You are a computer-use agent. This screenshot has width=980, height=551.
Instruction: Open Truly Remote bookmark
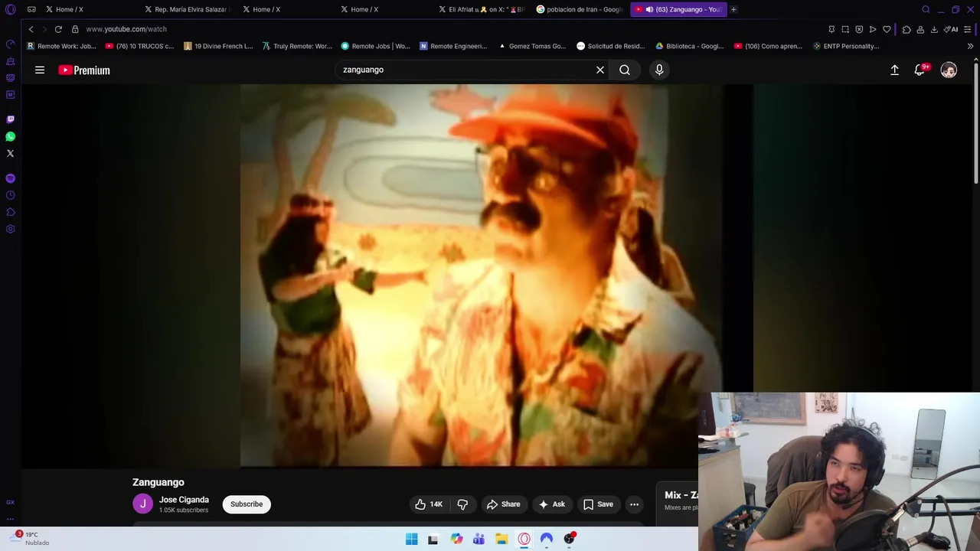pyautogui.click(x=297, y=46)
